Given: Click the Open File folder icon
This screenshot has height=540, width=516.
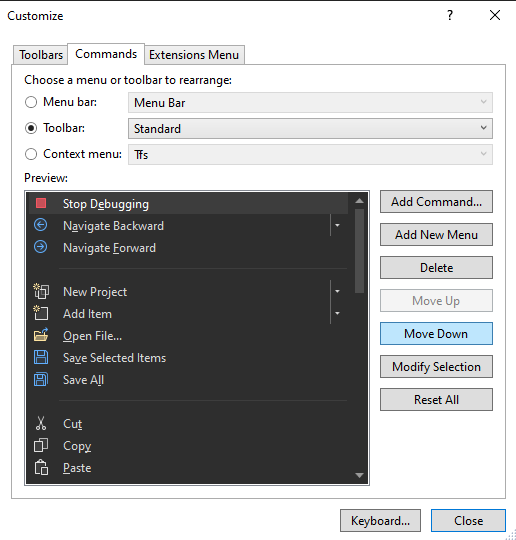Looking at the screenshot, I should (x=41, y=335).
